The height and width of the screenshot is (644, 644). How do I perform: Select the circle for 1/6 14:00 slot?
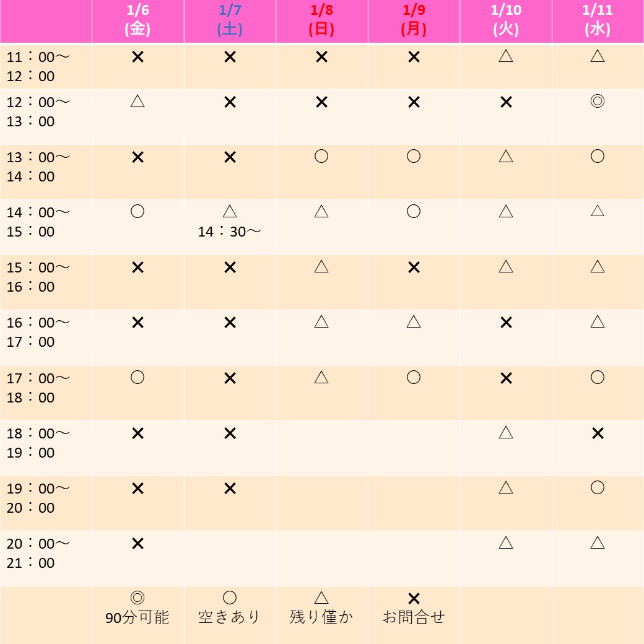point(137,212)
